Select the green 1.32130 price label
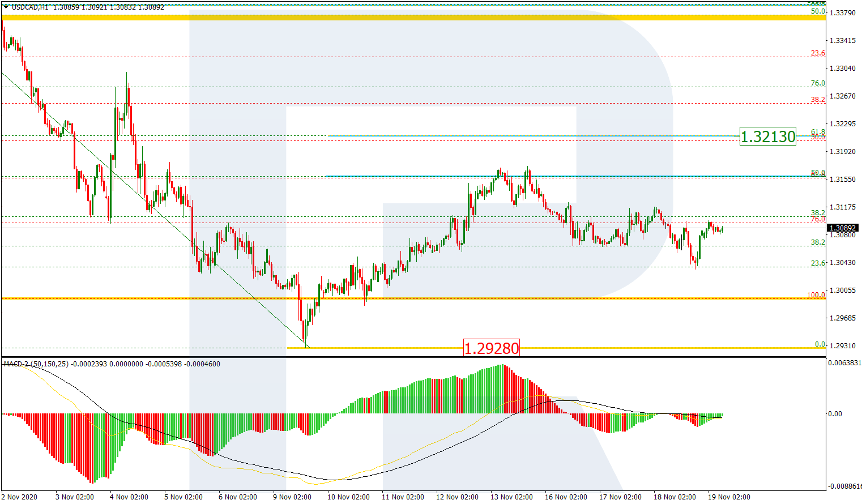Image resolution: width=862 pixels, height=504 pixels. (768, 136)
